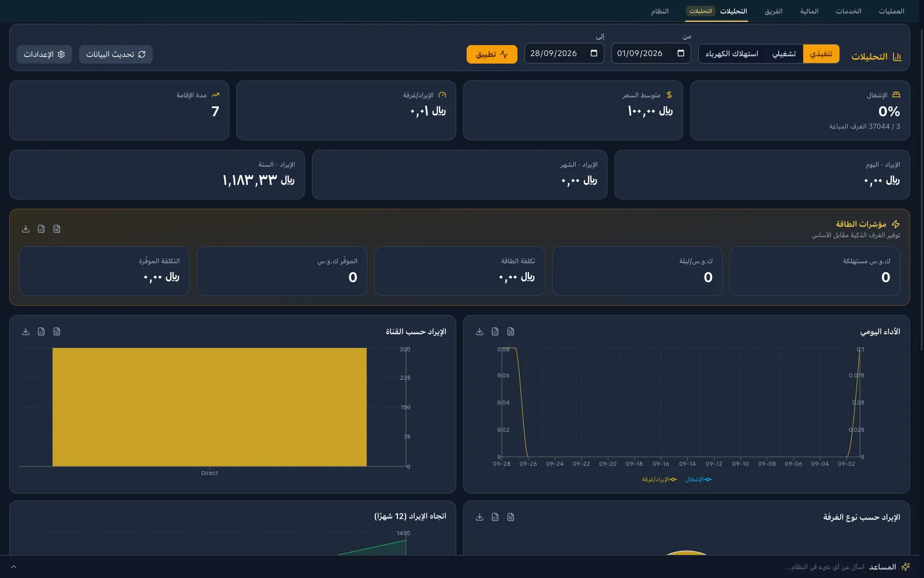Viewport: 924px width, 578px height.
Task: Expand the assistant bar using the chevron
Action: click(x=14, y=566)
